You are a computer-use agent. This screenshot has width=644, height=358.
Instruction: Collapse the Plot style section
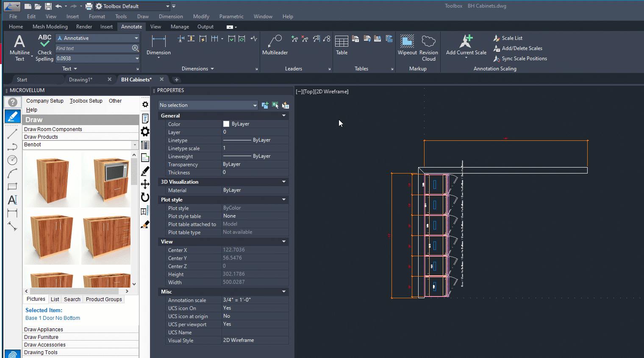pyautogui.click(x=284, y=200)
